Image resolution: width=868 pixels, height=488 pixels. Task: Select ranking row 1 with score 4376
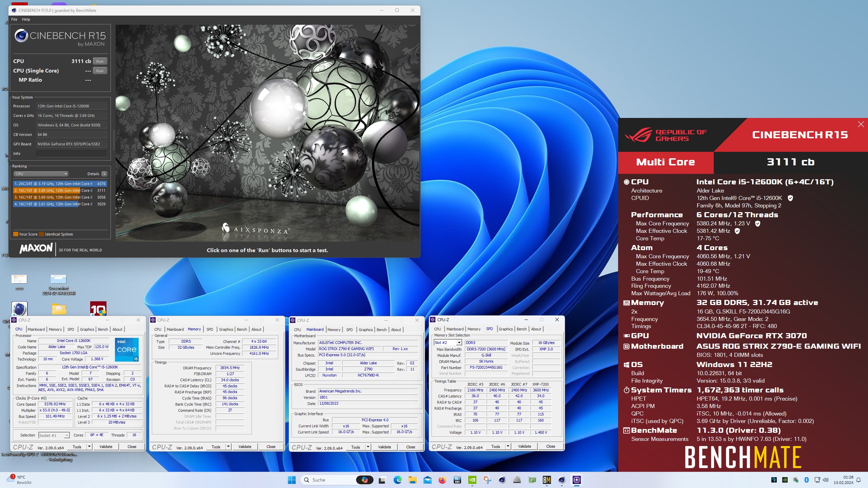click(x=60, y=184)
